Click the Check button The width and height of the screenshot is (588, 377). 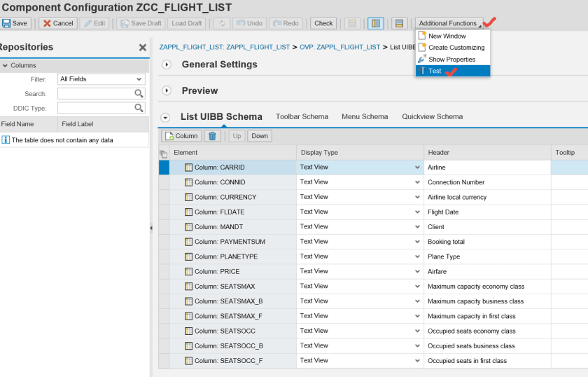point(323,23)
